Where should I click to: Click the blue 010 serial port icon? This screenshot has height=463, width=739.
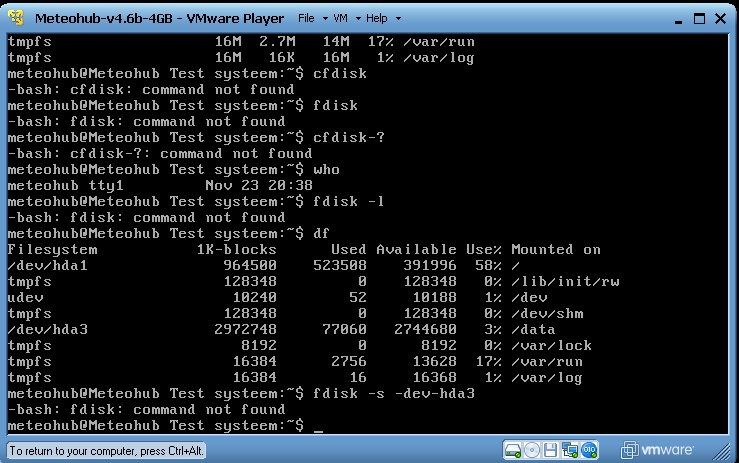[x=589, y=450]
